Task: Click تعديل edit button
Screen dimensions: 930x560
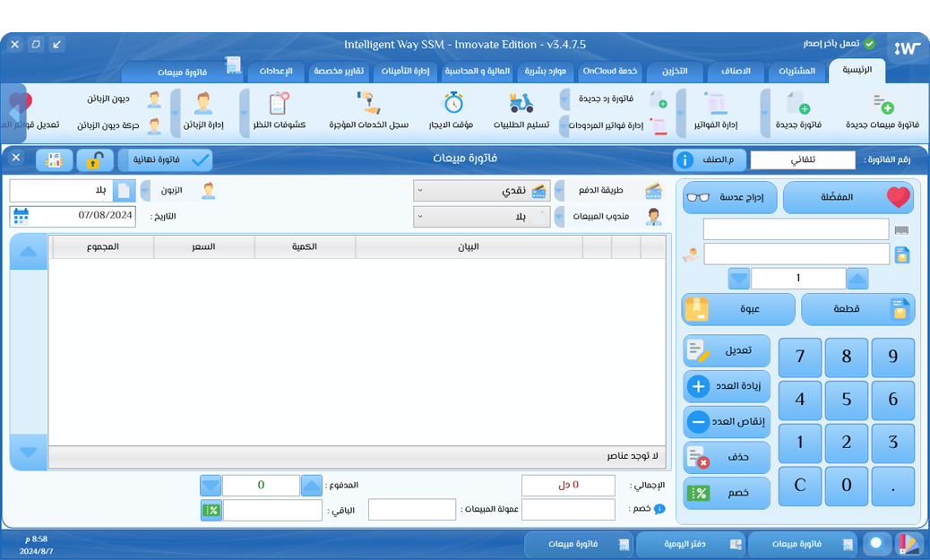Action: pyautogui.click(x=727, y=350)
